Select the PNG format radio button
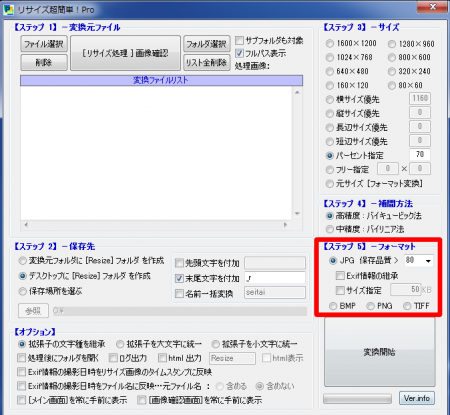Screen dimensions: 450x415 [x=370, y=306]
